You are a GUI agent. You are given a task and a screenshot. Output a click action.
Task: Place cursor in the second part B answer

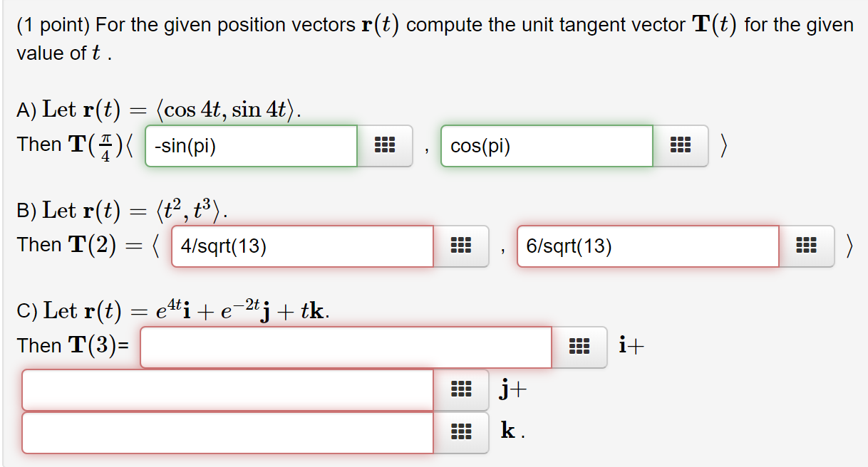click(647, 246)
